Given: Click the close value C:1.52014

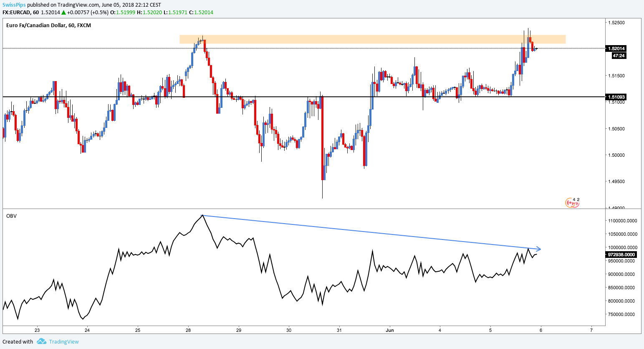Looking at the screenshot, I should click(201, 13).
